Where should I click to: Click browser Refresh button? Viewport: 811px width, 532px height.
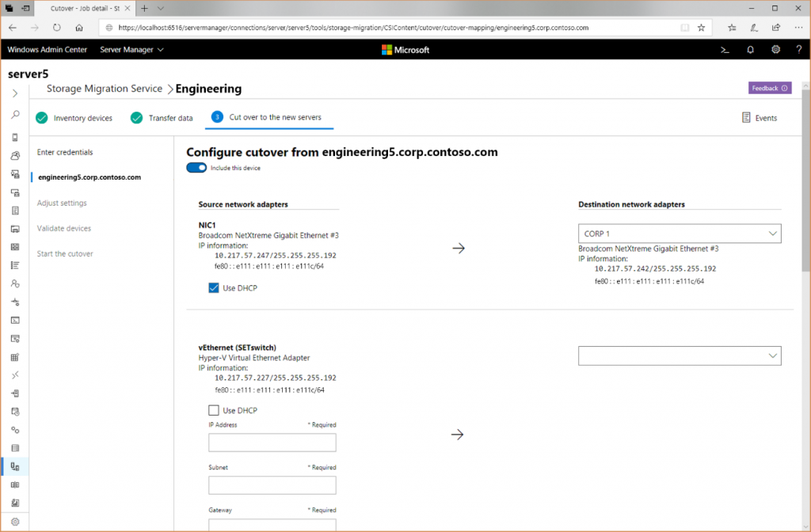[57, 28]
